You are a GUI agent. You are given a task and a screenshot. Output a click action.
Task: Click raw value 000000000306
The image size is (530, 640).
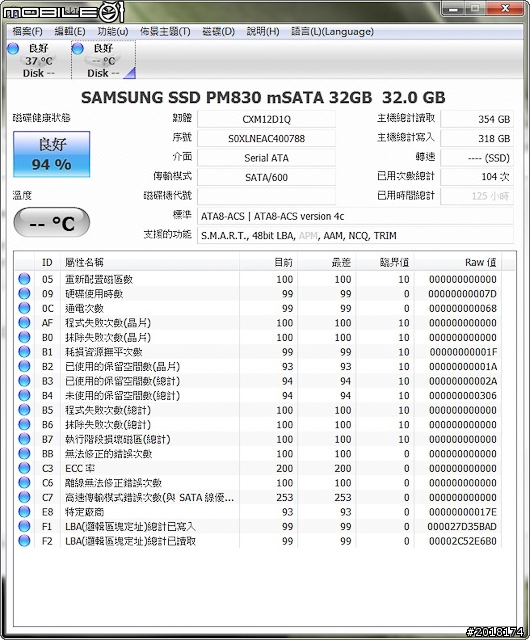tap(463, 396)
